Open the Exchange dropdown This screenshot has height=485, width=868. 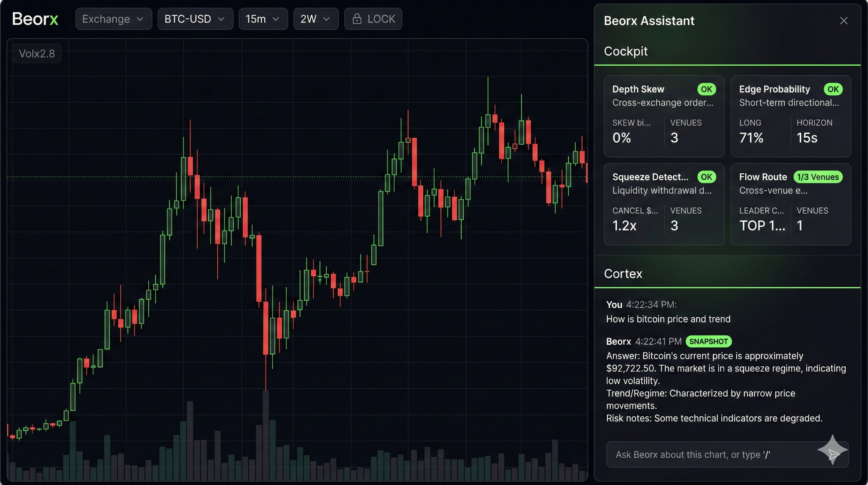click(113, 19)
